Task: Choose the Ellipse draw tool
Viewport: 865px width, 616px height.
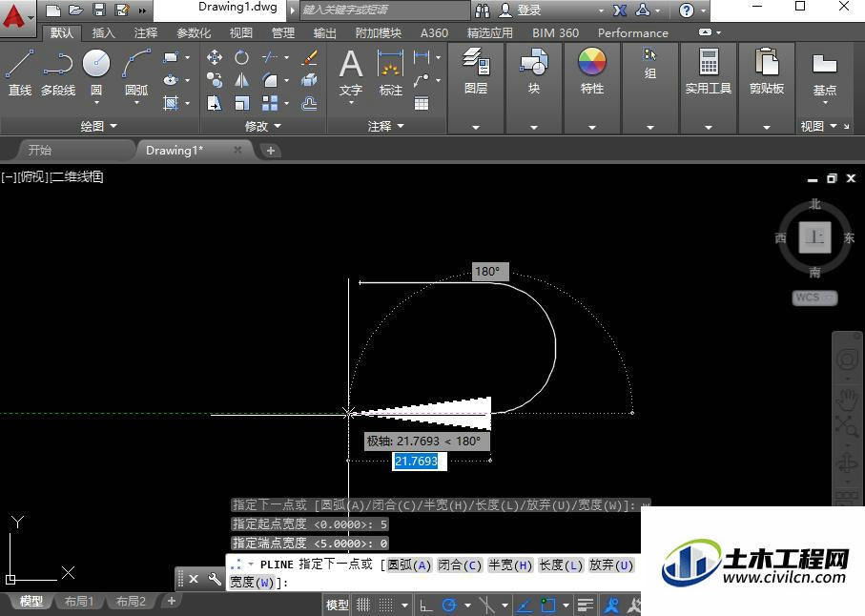Action: pyautogui.click(x=171, y=80)
